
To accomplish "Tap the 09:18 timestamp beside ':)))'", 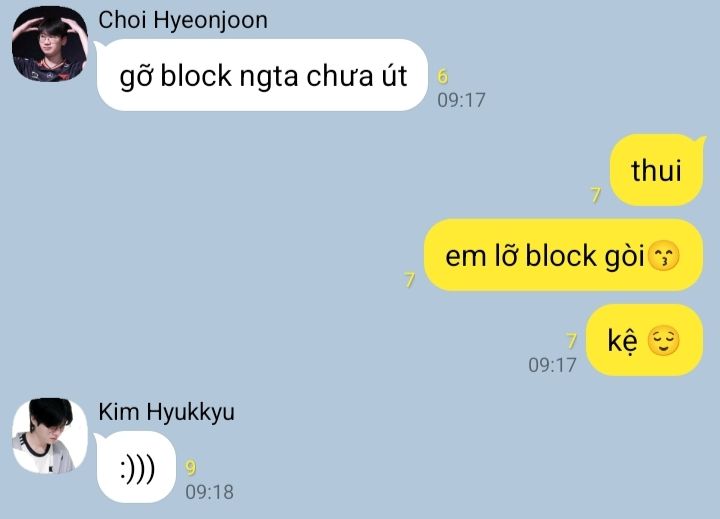I will (209, 492).
